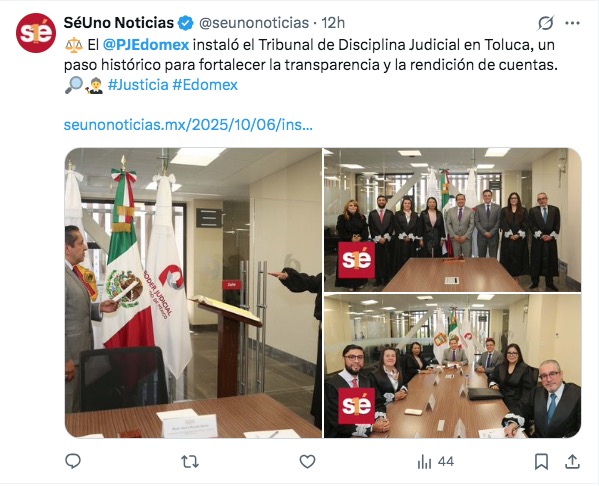This screenshot has height=486, width=599.
Task: Open the 12h timestamp link
Action: [x=333, y=23]
